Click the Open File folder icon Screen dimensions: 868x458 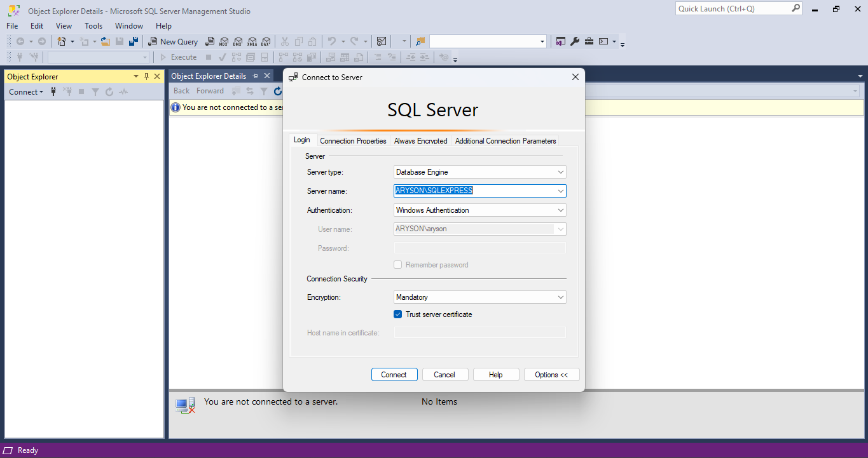coord(106,41)
